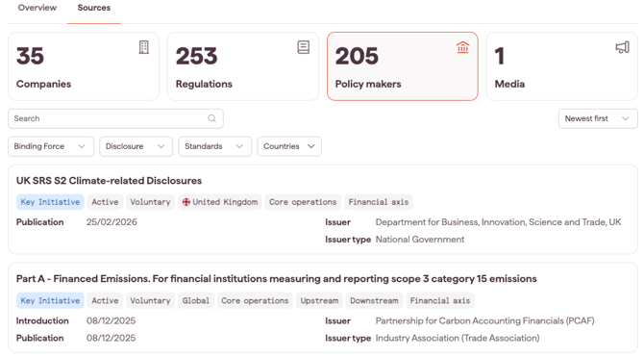Click issuer Department for Business, Innovation, Science and Trade
644x357 pixels.
pyautogui.click(x=498, y=222)
